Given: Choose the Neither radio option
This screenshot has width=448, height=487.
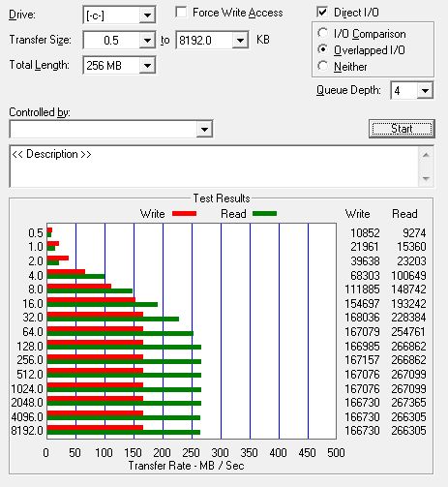Looking at the screenshot, I should click(x=322, y=66).
